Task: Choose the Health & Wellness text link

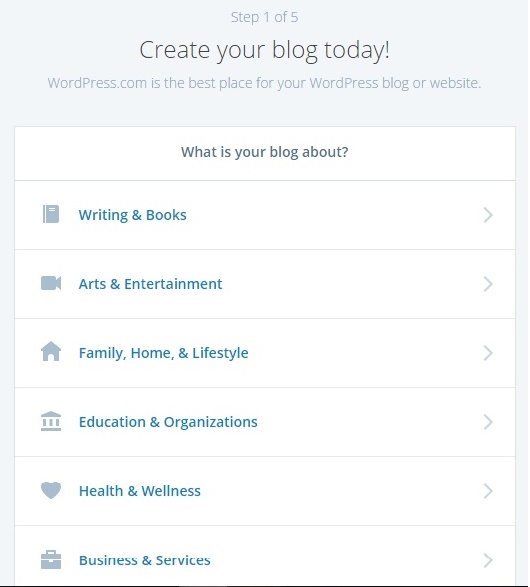Action: (x=140, y=491)
